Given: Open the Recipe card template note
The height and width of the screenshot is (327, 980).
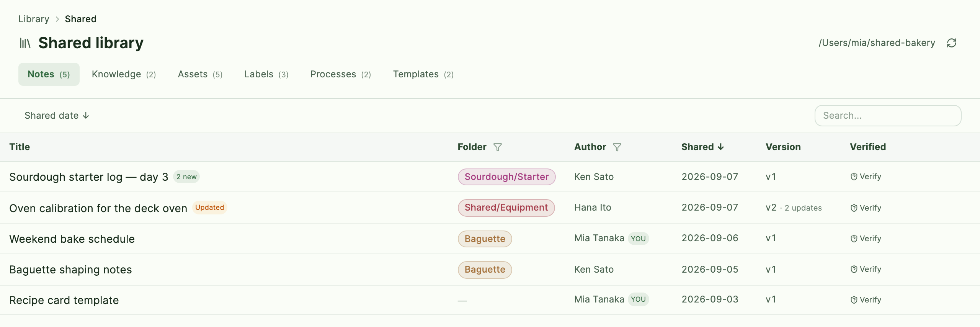Looking at the screenshot, I should pyautogui.click(x=64, y=300).
